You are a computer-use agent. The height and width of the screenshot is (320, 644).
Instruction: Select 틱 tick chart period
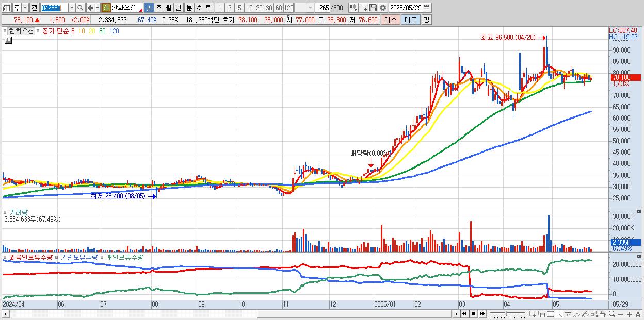208,8
